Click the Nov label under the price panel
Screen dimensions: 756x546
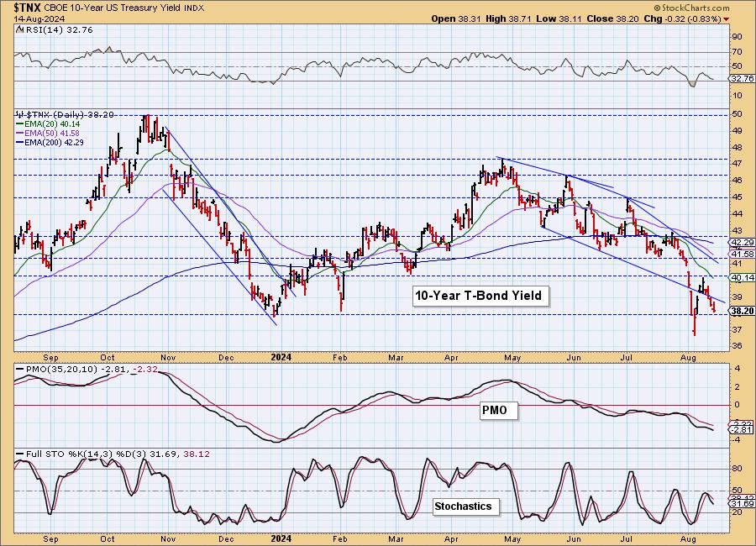coord(167,357)
